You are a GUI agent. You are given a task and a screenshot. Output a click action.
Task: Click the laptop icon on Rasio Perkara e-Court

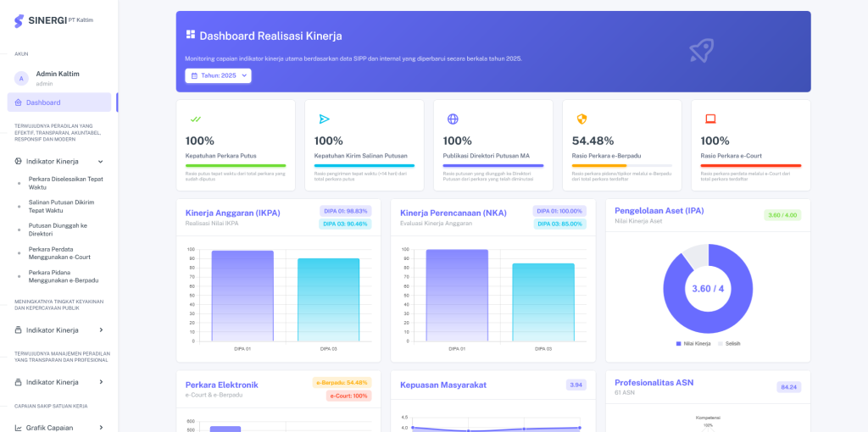[x=710, y=119]
